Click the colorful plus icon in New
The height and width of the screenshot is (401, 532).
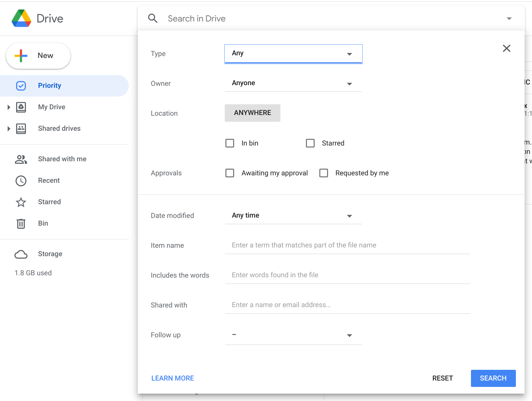click(x=21, y=56)
